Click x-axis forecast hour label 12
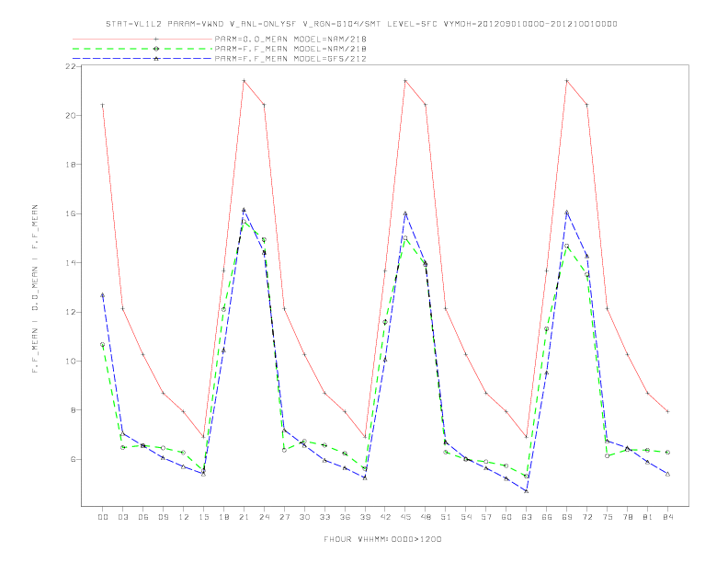The height and width of the screenshot is (563, 728). click(184, 517)
